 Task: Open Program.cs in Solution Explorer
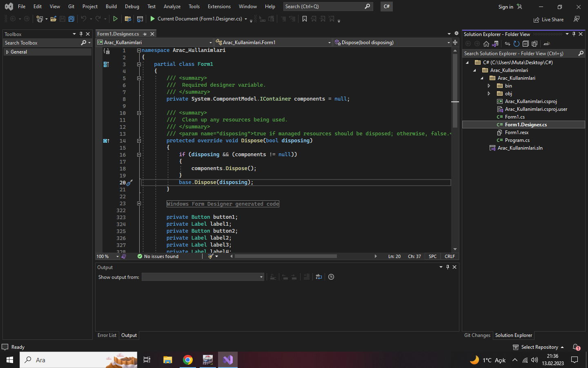coord(517,140)
